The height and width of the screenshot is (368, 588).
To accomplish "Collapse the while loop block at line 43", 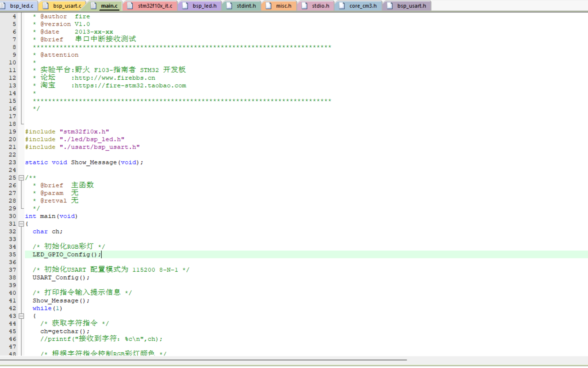I will (x=21, y=316).
